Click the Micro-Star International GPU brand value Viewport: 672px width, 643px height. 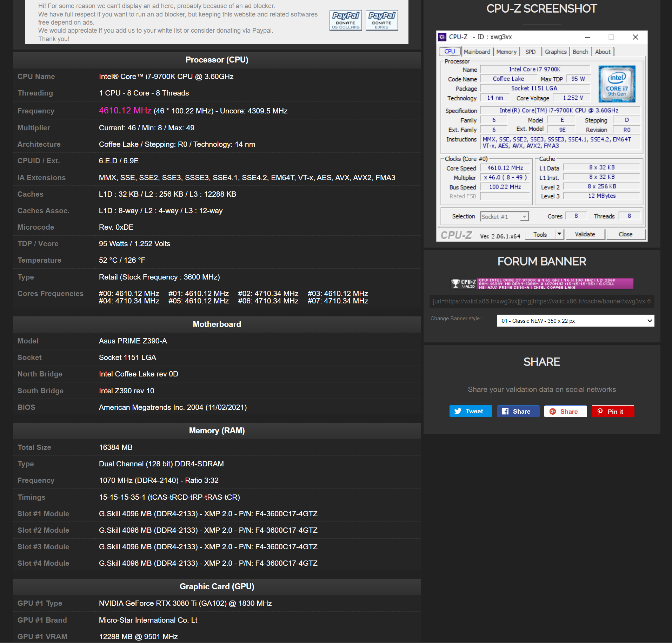pyautogui.click(x=148, y=620)
